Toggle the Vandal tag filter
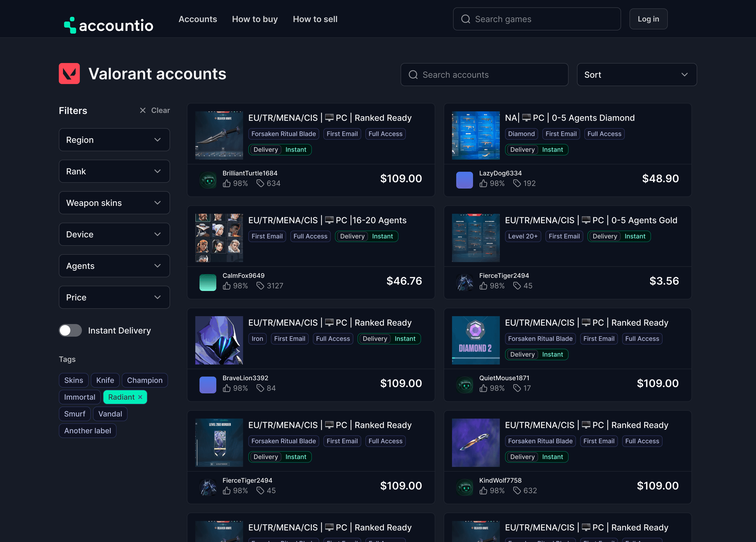This screenshot has height=542, width=756. (x=110, y=414)
